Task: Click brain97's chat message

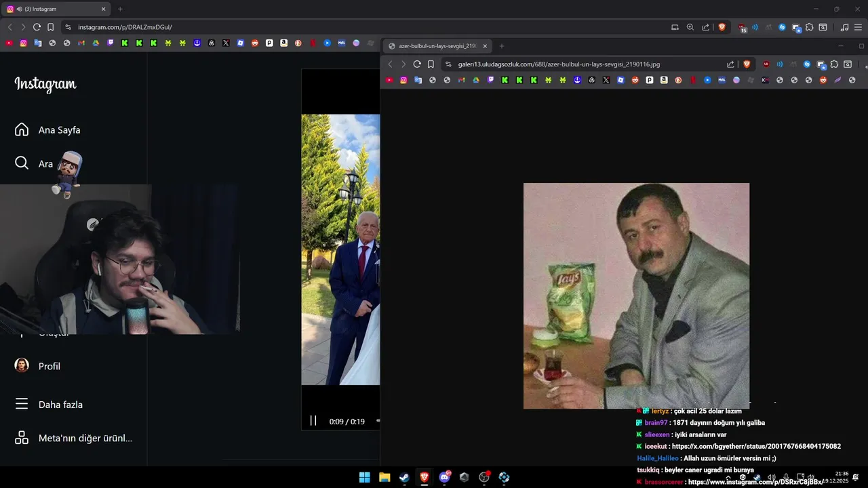Action: (700, 423)
